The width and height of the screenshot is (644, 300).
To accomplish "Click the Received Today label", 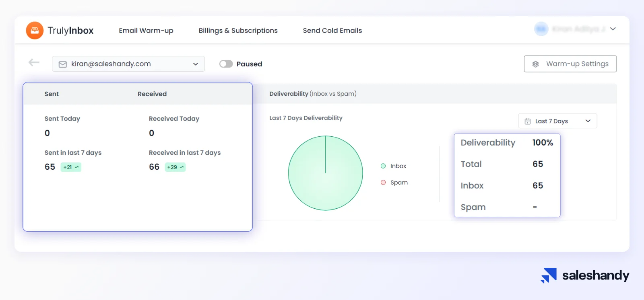I will (x=174, y=119).
